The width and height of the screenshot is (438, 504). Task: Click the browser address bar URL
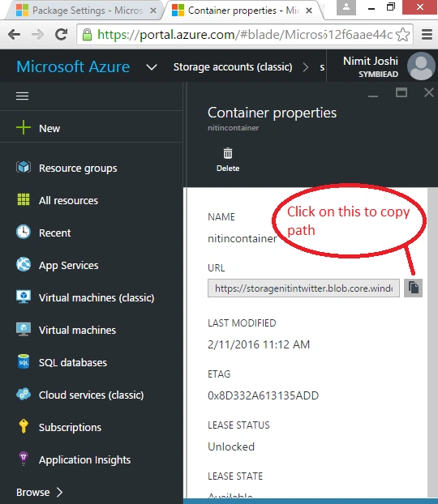245,34
